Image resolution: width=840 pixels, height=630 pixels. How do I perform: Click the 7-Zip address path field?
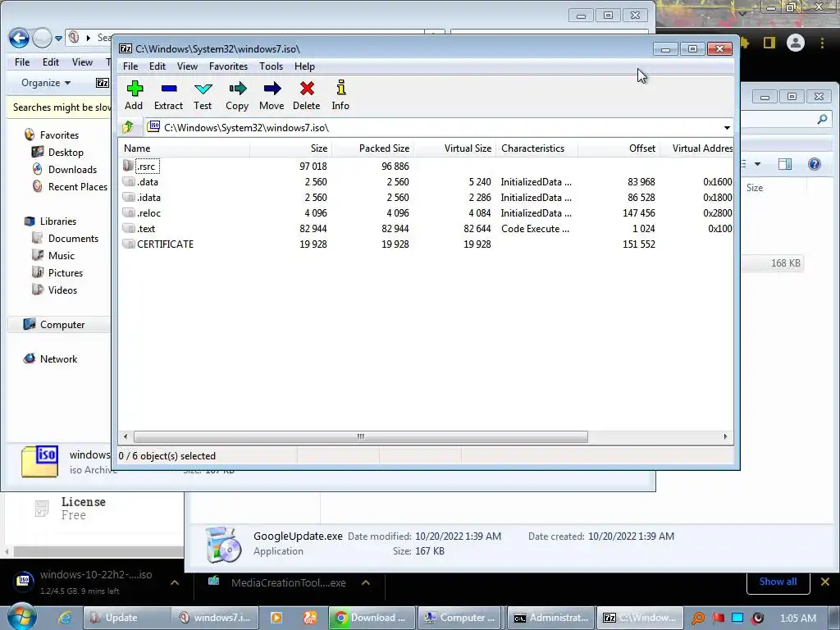438,127
